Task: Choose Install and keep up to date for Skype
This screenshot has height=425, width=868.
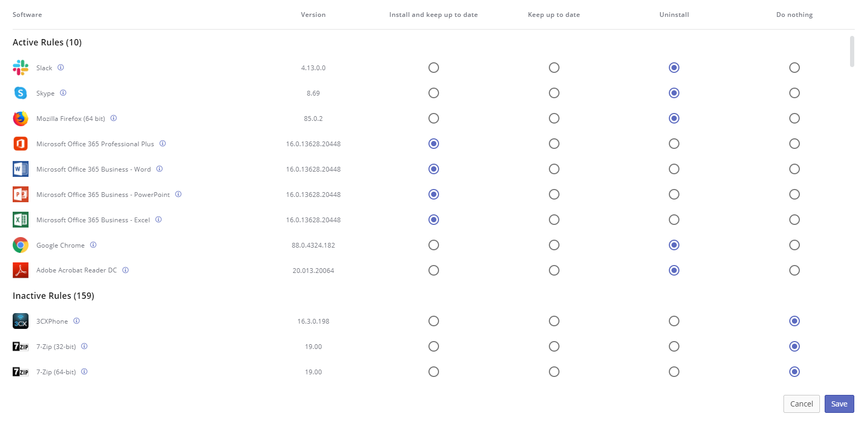Action: pyautogui.click(x=433, y=93)
